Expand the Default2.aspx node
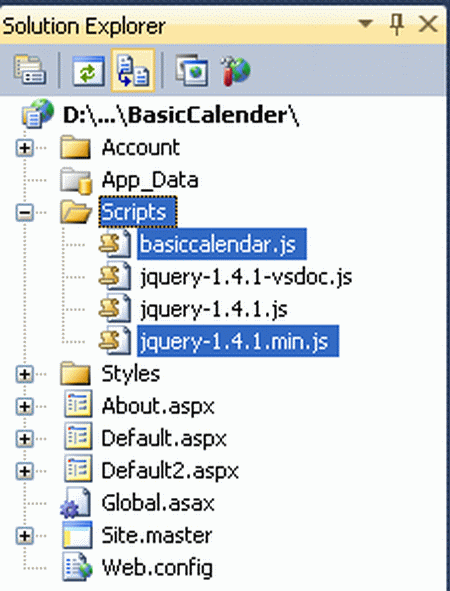Viewport: 450px width, 591px height. [x=24, y=471]
